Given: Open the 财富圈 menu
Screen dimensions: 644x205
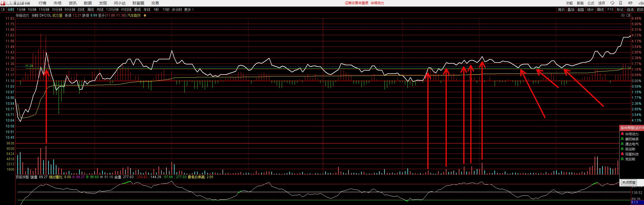Looking at the screenshot, I should 138,3.
